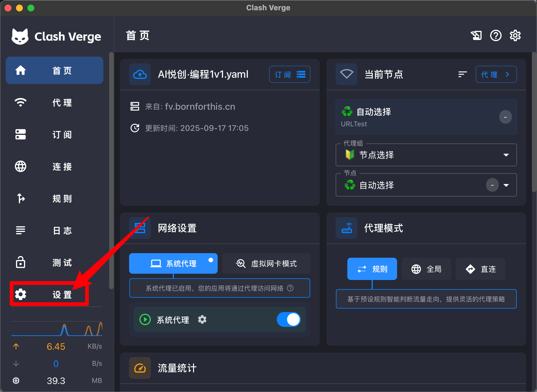The height and width of the screenshot is (392, 537).
Task: Open help question mark icon in header
Action: pos(496,36)
